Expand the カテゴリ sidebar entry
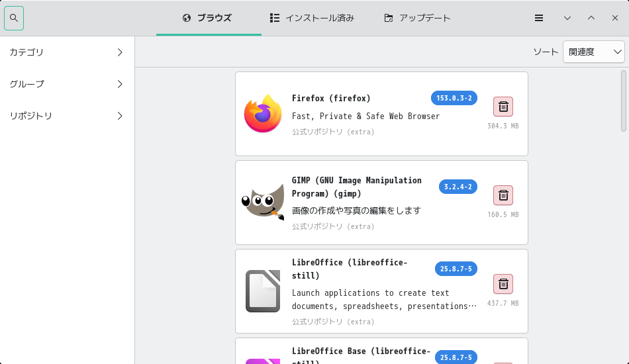The height and width of the screenshot is (364, 629). click(x=67, y=52)
